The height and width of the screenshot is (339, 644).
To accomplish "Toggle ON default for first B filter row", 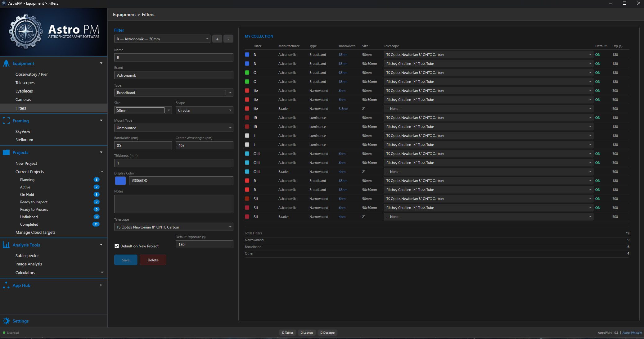I will 597,55.
